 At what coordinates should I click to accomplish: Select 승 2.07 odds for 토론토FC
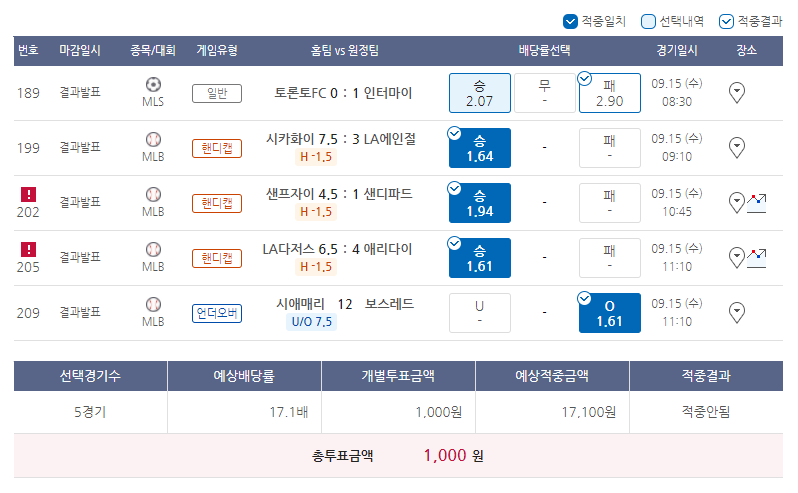(479, 93)
